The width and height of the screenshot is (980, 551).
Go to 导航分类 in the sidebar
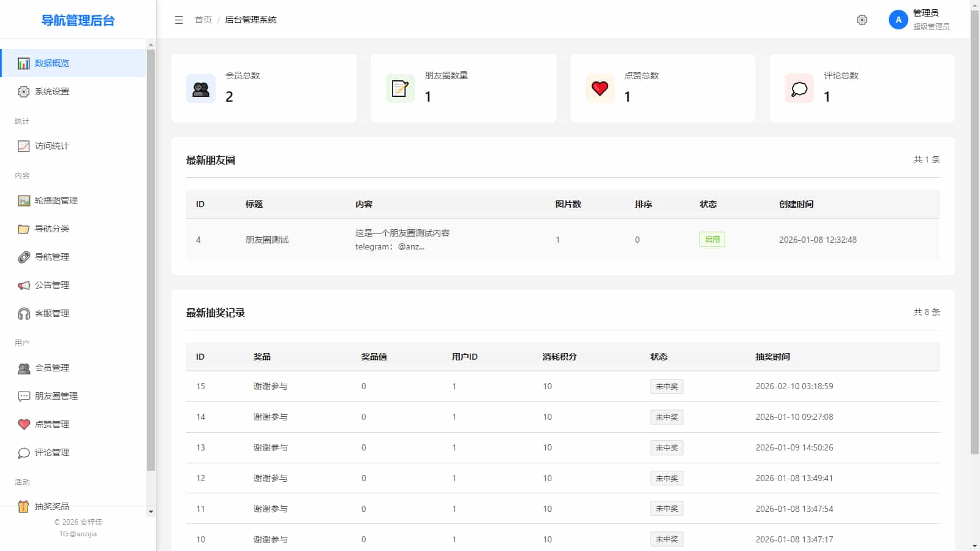click(52, 229)
